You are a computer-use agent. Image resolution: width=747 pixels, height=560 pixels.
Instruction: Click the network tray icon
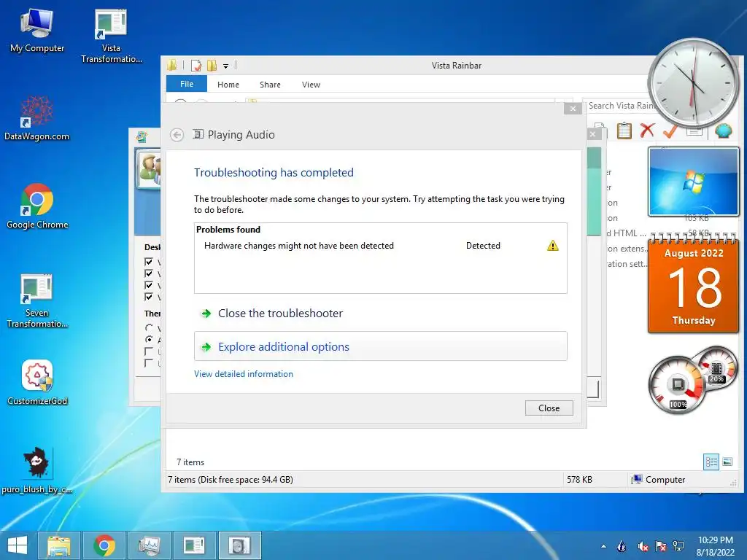pos(678,546)
